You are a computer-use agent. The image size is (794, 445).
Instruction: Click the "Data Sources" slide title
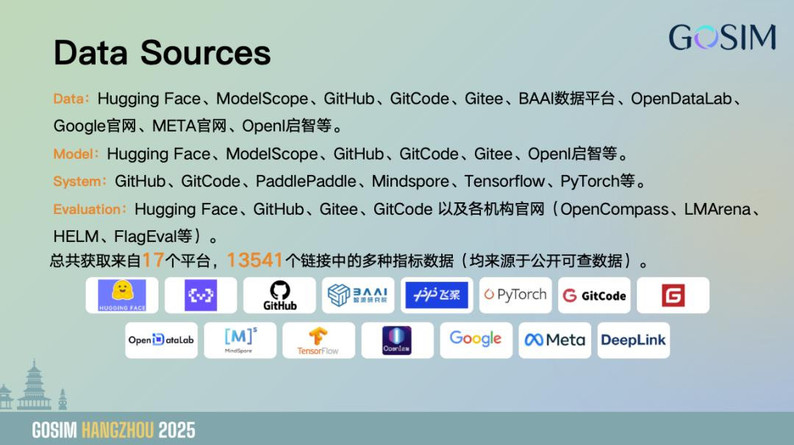(162, 52)
